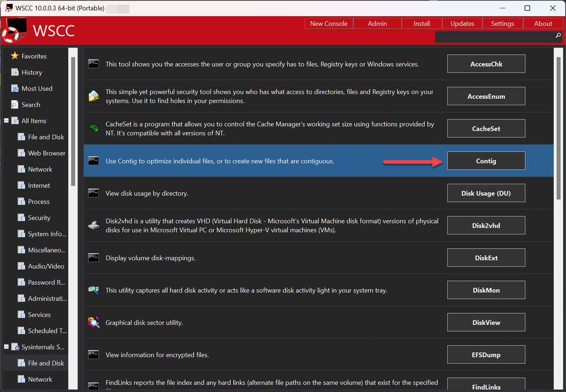The width and height of the screenshot is (566, 392).
Task: Click the sidebar vertical scrollbar
Action: tap(73, 122)
